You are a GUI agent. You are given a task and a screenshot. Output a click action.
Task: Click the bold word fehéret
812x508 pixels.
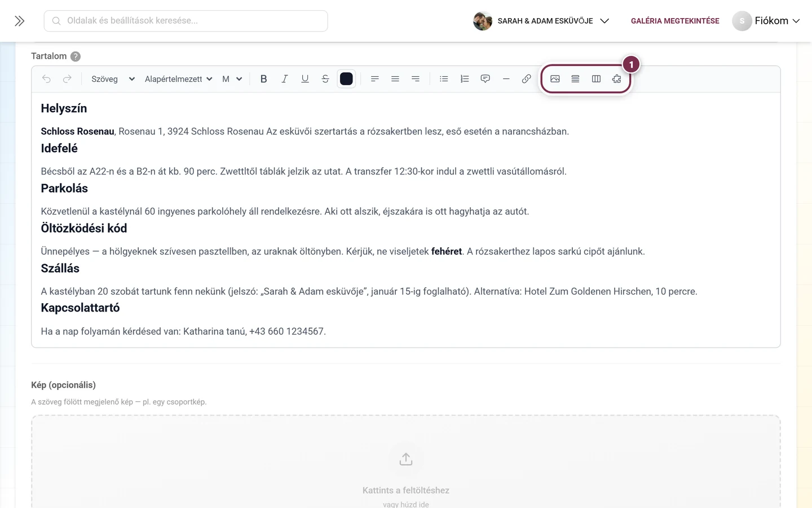point(447,251)
